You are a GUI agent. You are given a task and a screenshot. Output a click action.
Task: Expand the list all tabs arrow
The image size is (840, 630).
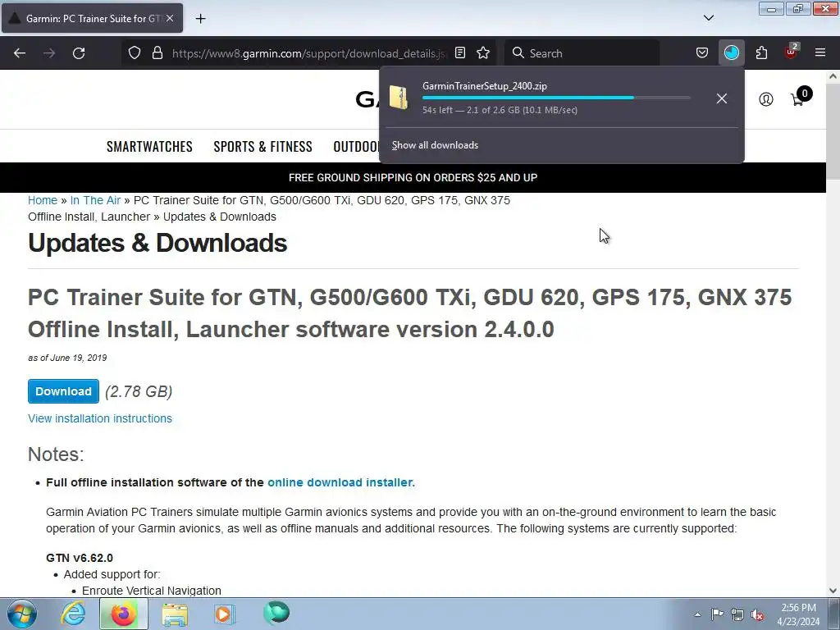tap(709, 18)
